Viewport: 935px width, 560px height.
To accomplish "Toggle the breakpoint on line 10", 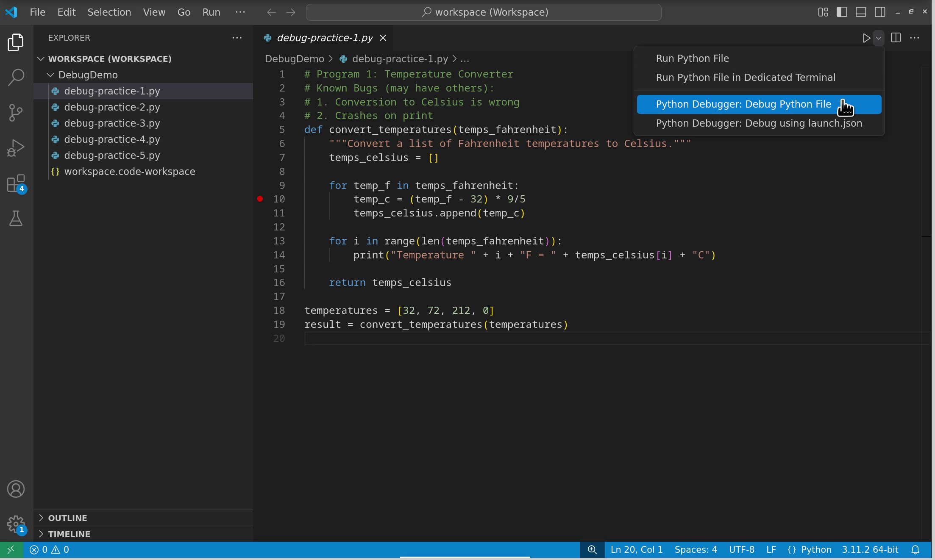I will click(x=260, y=199).
